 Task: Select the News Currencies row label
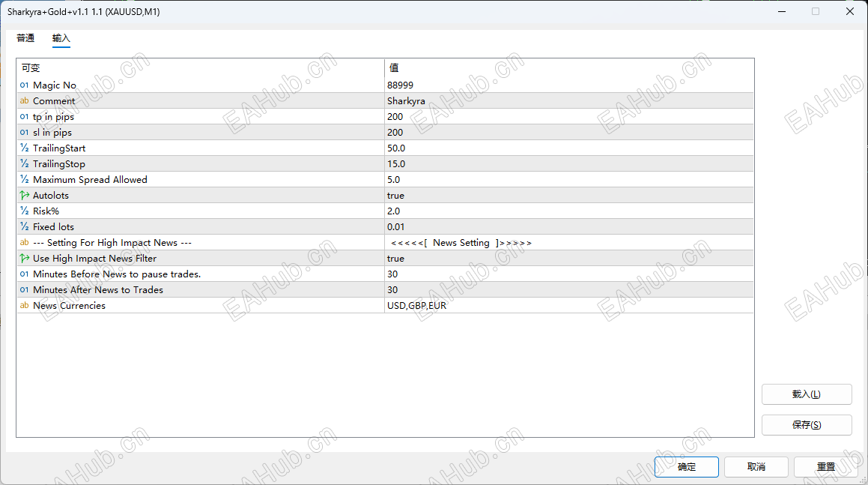pyautogui.click(x=69, y=305)
